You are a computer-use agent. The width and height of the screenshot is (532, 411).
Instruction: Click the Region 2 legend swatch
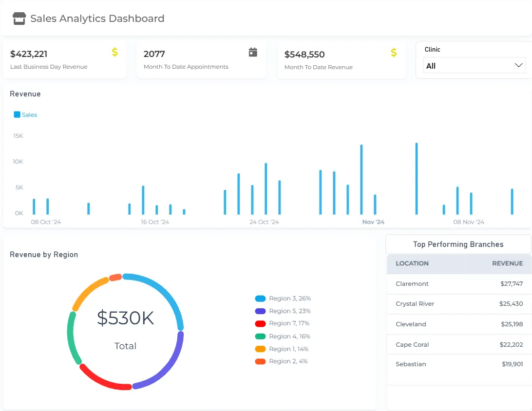click(260, 361)
